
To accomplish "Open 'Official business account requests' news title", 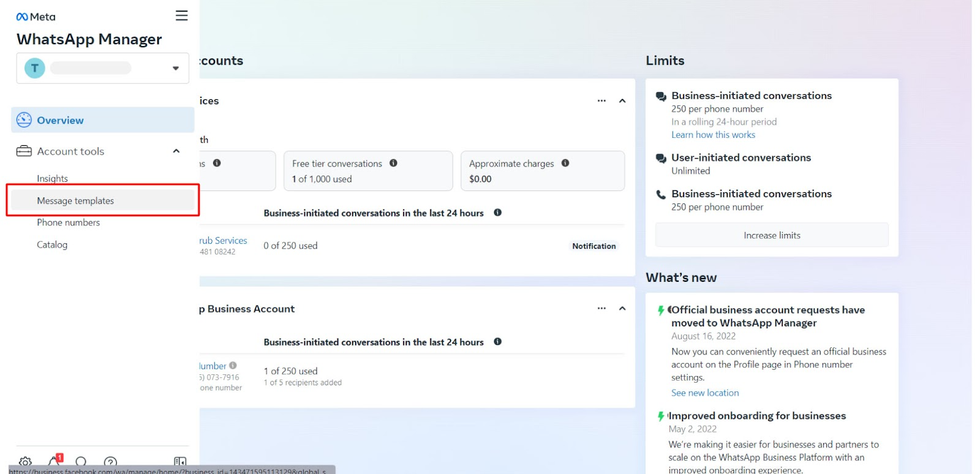I will click(x=768, y=316).
